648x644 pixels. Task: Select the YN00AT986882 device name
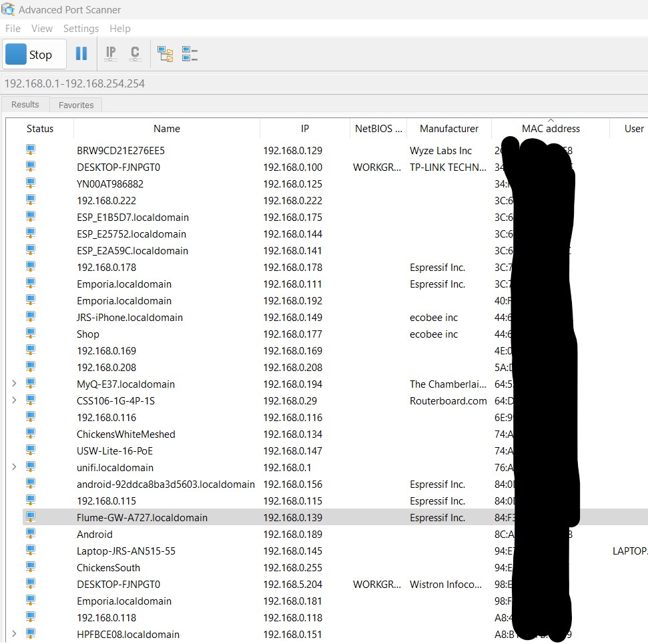pos(110,184)
